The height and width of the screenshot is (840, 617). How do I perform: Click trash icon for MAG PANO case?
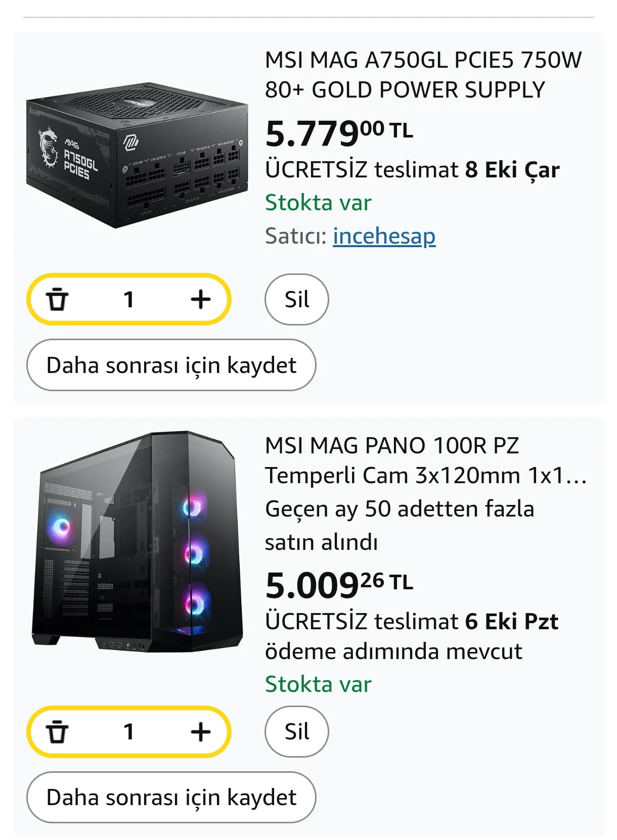[x=57, y=731]
